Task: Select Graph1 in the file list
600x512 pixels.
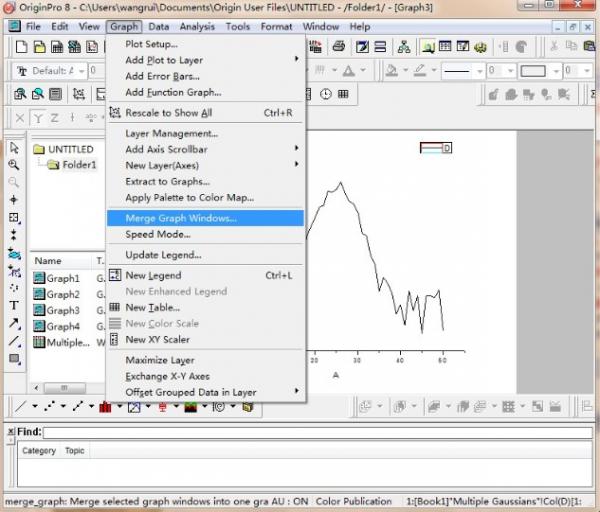Action: click(57, 278)
